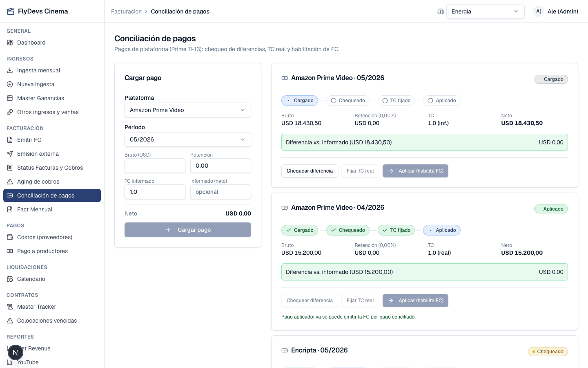Viewport: 588px width, 368px height.
Task: Click the Chequeado status badge on Encripta 05/2026
Action: (548, 352)
